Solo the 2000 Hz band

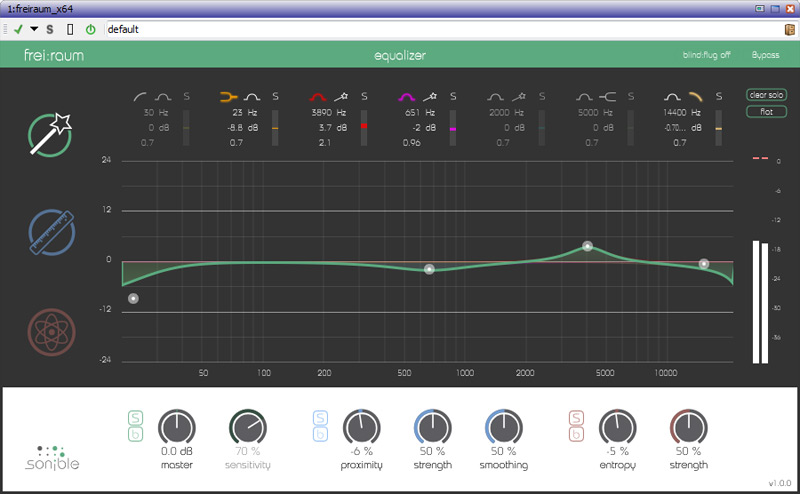point(542,96)
